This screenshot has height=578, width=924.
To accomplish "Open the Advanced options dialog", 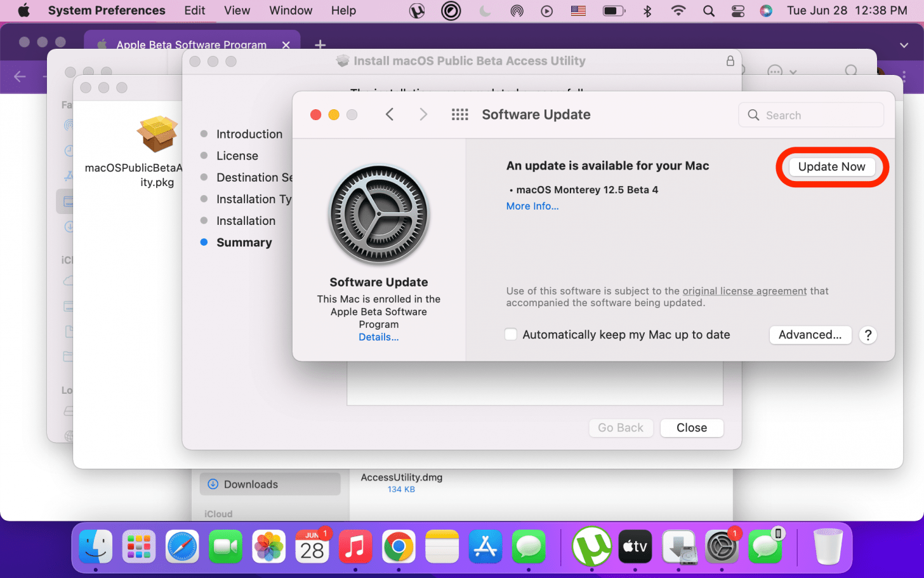I will tap(810, 335).
